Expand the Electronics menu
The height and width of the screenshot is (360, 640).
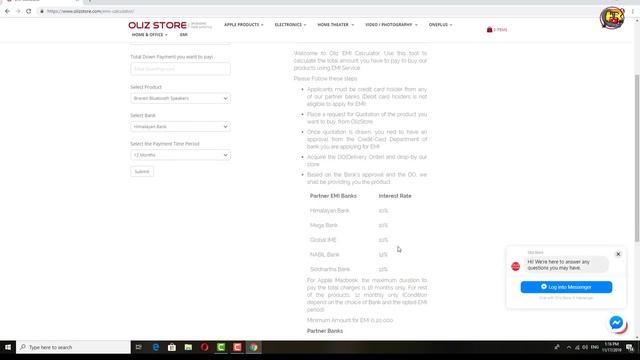pos(290,25)
